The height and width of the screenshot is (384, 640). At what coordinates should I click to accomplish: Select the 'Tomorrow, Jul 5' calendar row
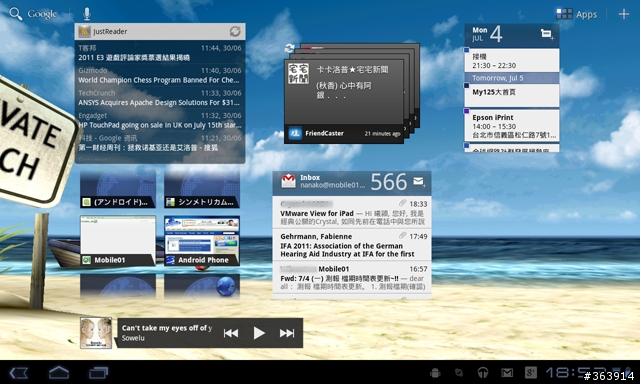pos(512,78)
